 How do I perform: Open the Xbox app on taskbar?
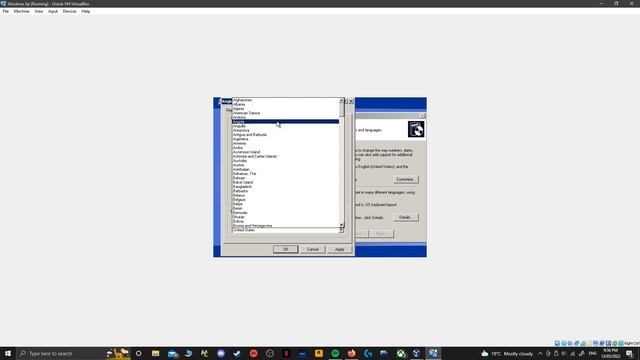coord(400,353)
